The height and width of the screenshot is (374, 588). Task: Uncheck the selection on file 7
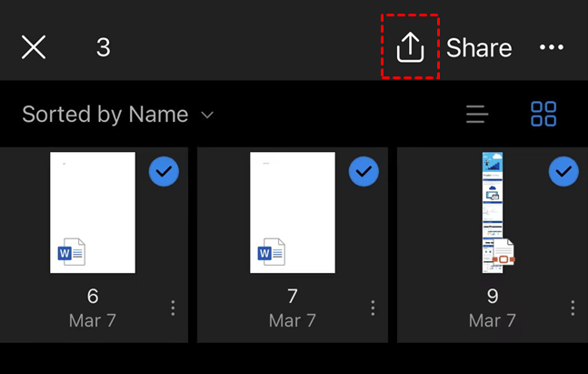(364, 170)
